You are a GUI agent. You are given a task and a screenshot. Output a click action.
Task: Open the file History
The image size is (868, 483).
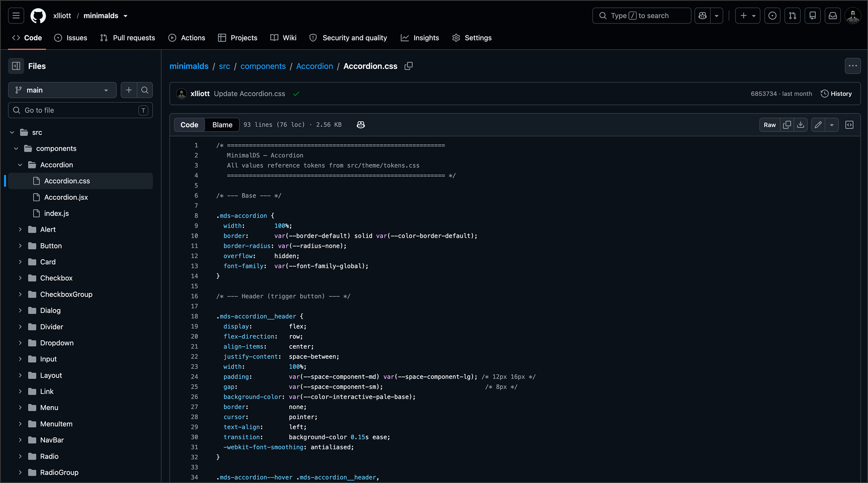[836, 93]
